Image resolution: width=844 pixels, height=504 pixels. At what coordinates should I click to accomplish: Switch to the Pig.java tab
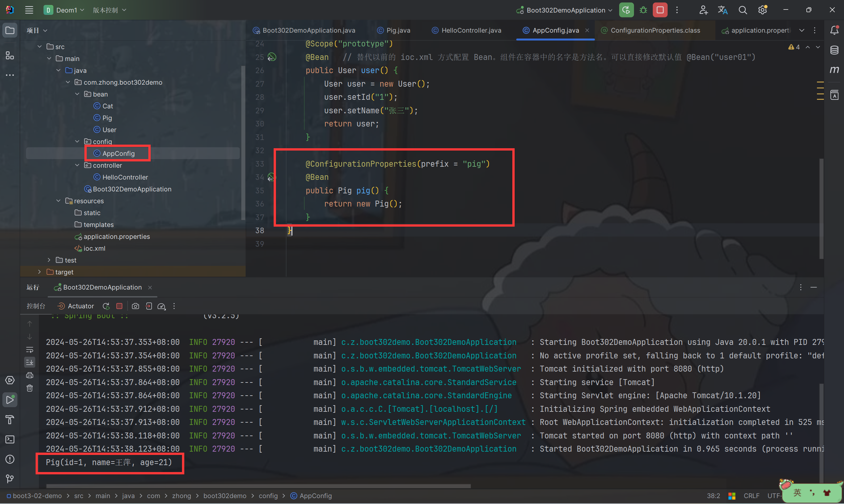click(398, 30)
